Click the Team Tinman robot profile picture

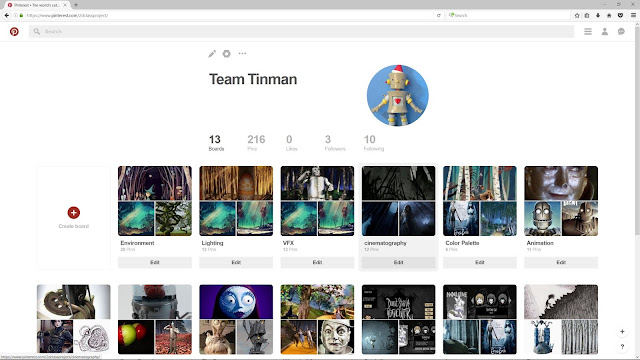(398, 96)
